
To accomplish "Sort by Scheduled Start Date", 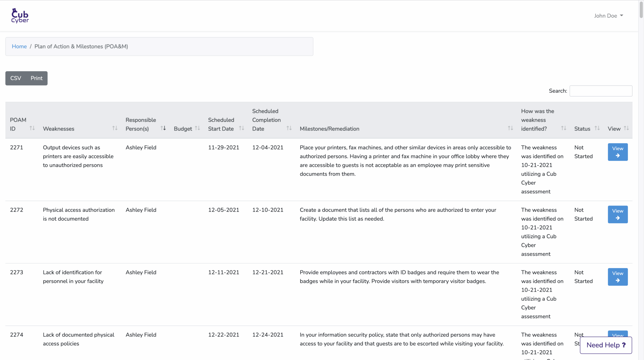I will pos(242,128).
